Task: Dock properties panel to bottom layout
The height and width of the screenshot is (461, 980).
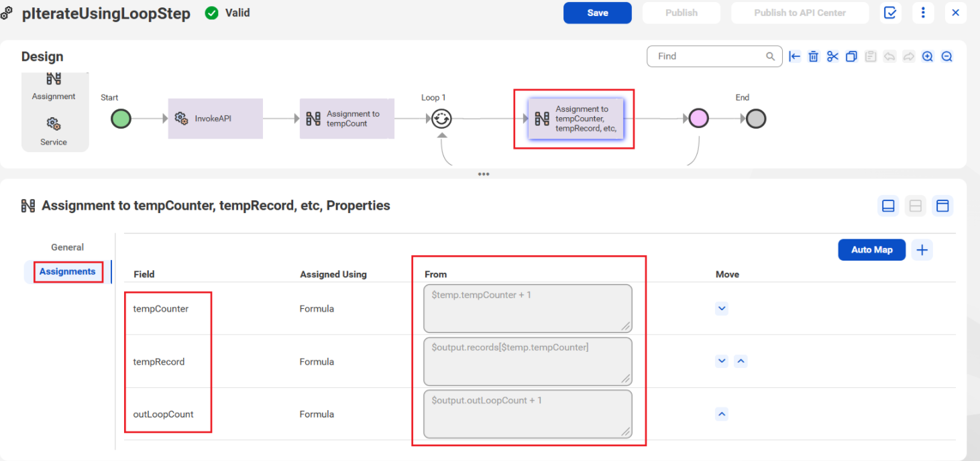Action: click(888, 206)
